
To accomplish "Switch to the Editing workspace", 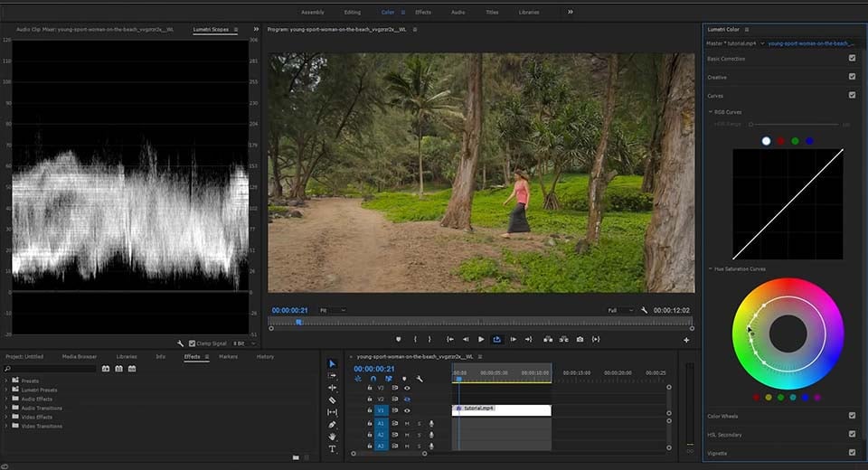I will pos(352,12).
